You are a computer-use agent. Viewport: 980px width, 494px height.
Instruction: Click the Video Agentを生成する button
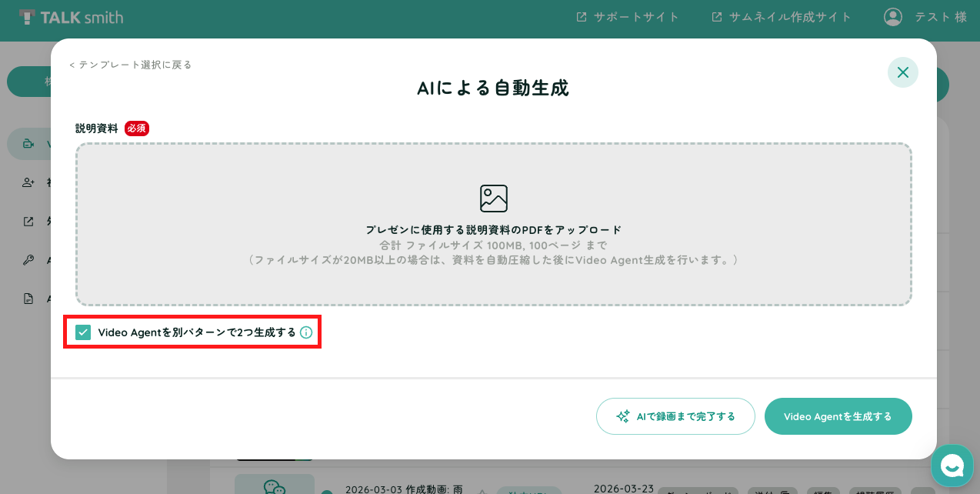tap(838, 416)
